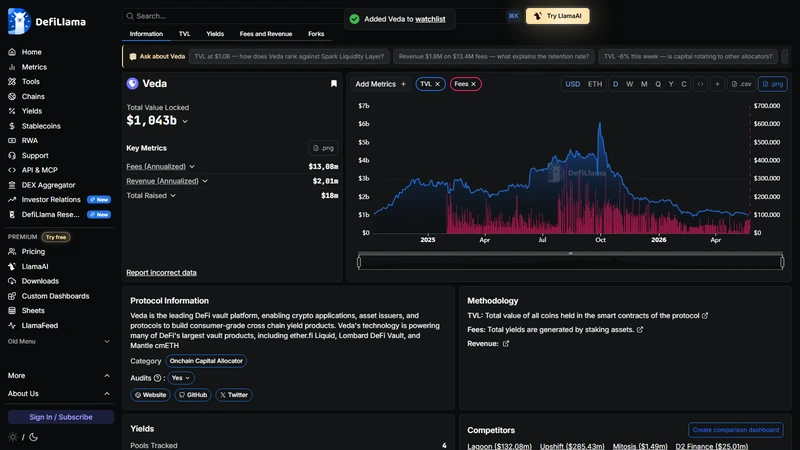Open chart embed code icon
The width and height of the screenshot is (800, 450).
(701, 84)
